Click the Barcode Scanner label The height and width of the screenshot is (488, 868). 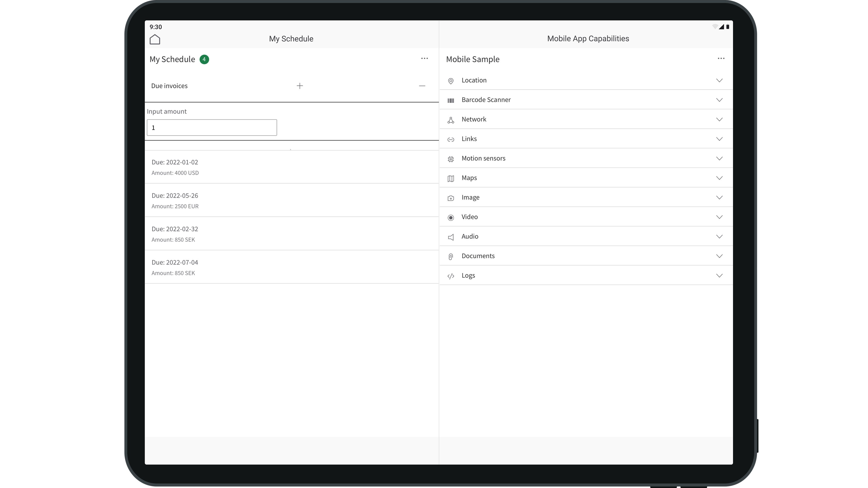click(486, 100)
